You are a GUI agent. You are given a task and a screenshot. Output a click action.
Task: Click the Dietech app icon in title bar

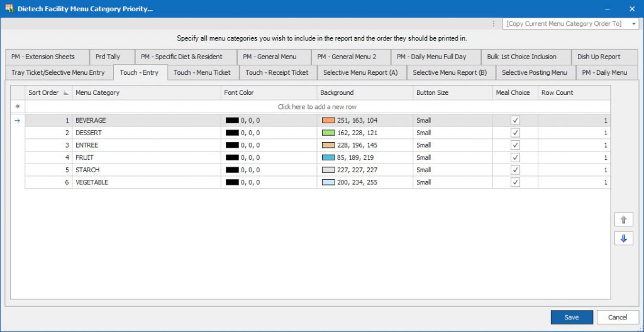point(9,9)
